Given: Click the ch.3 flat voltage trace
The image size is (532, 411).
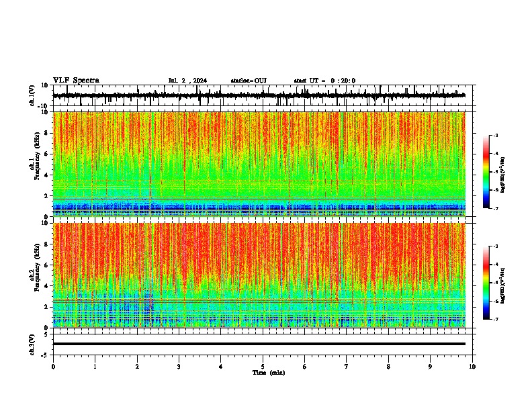Looking at the screenshot, I should click(259, 344).
